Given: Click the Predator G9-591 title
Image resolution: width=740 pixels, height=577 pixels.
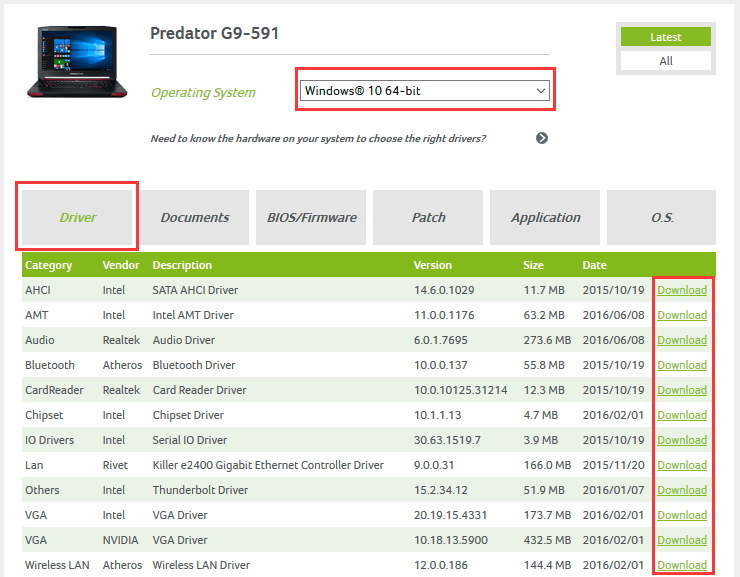Looking at the screenshot, I should (215, 33).
